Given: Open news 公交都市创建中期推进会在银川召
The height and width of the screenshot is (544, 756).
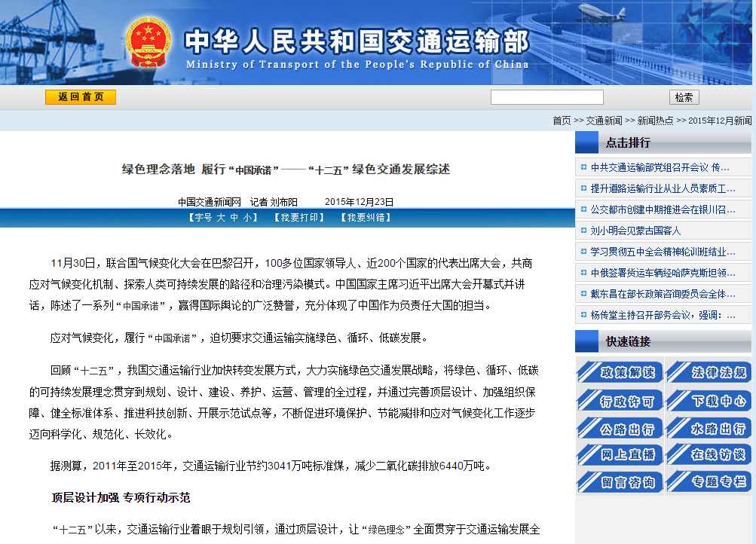Looking at the screenshot, I should 663,209.
